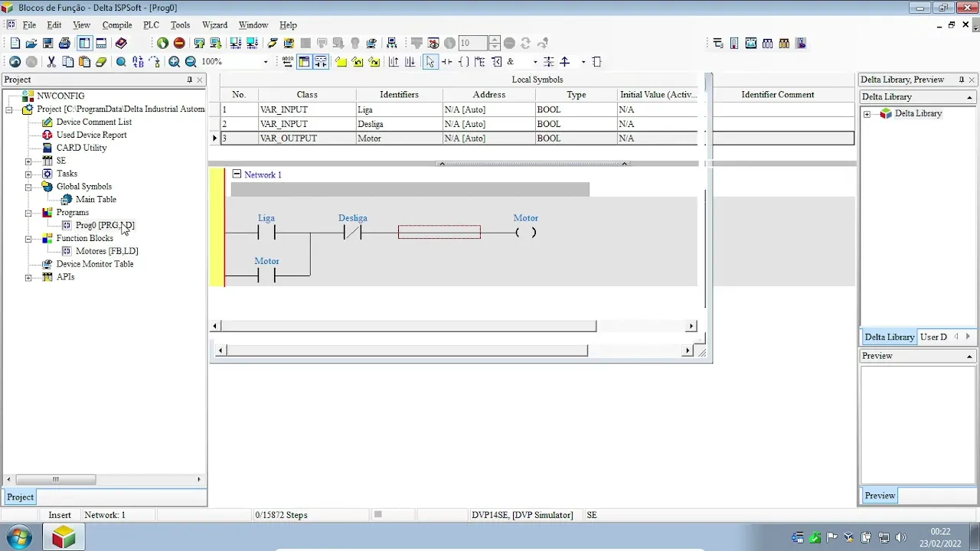Click the Zoom In icon
980x551 pixels.
(175, 62)
